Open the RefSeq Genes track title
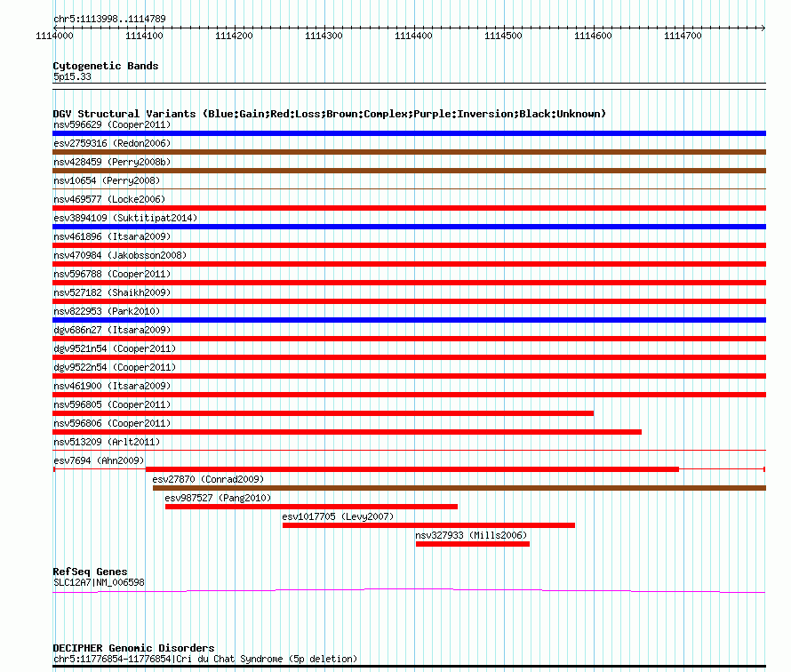This screenshot has height=672, width=791. click(x=90, y=572)
